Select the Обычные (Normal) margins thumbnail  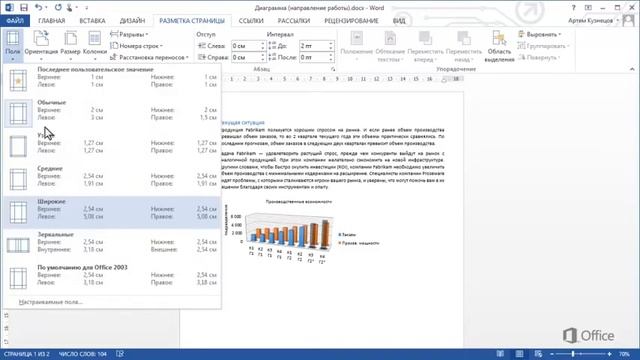(x=18, y=113)
